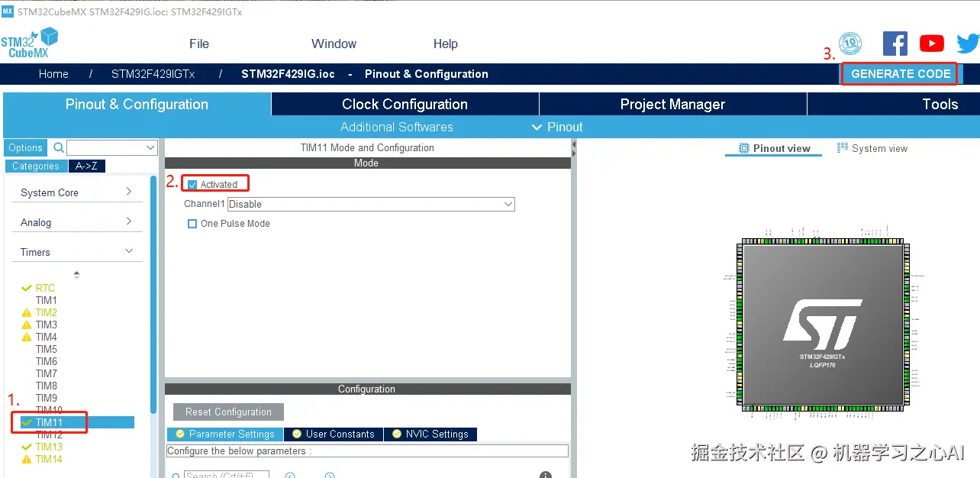Select RTC in the Timers list
The image size is (980, 478).
tap(45, 288)
